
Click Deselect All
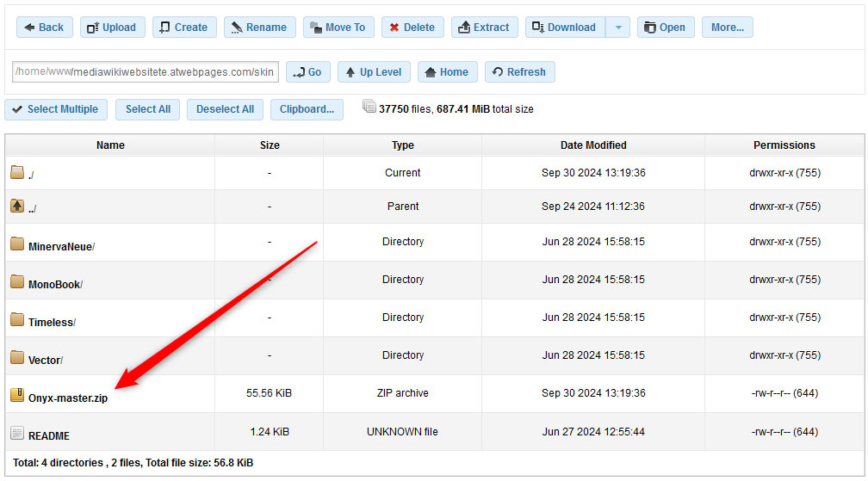click(225, 109)
